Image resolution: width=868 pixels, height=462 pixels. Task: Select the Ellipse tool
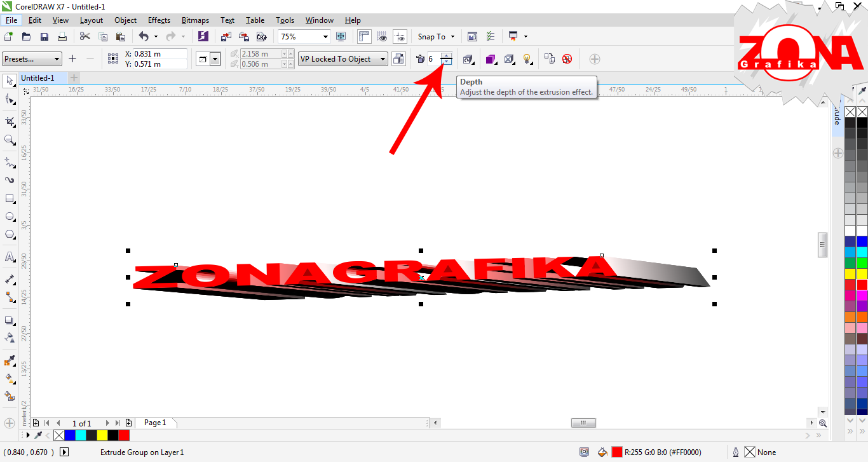[x=10, y=217]
